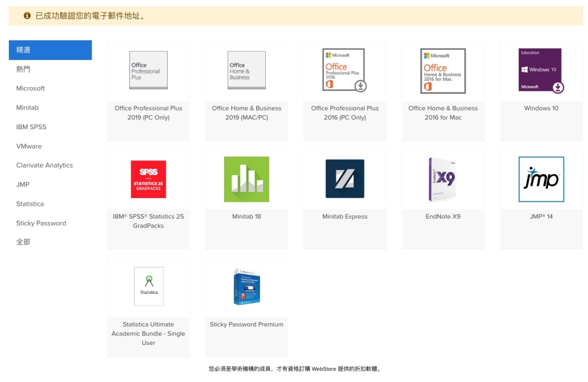Click the Minitab Express dark blue icon

(x=345, y=179)
